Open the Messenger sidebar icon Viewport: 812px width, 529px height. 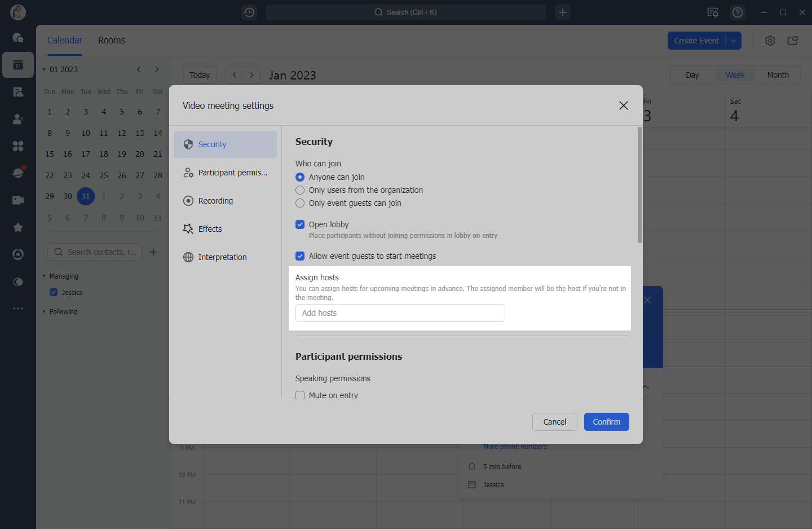[18, 38]
